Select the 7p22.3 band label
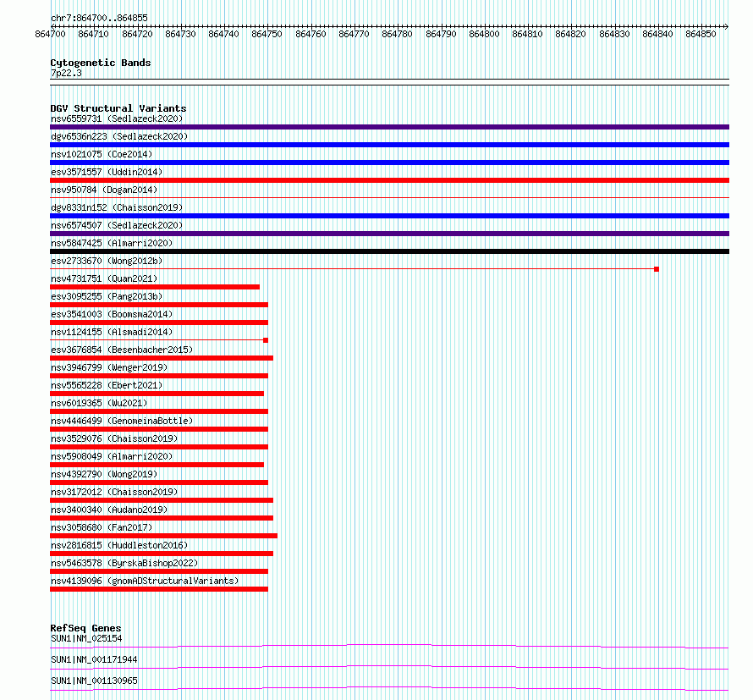This screenshot has height=700, width=753. pyautogui.click(x=66, y=73)
